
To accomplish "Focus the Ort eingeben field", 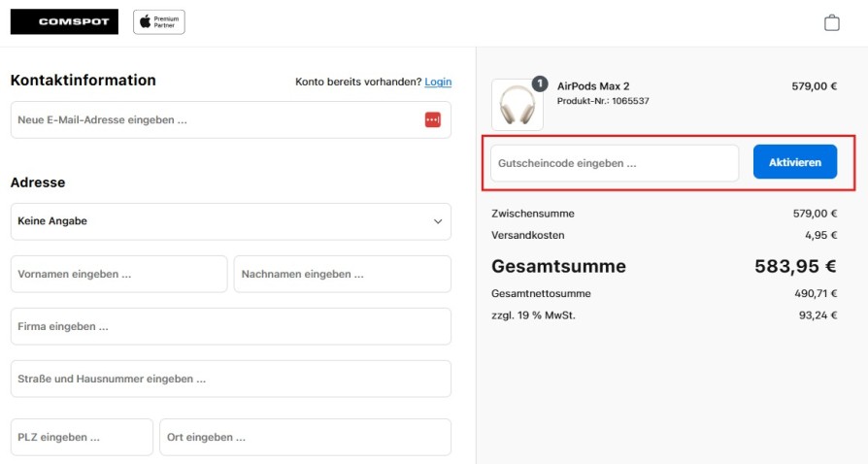I will (306, 437).
